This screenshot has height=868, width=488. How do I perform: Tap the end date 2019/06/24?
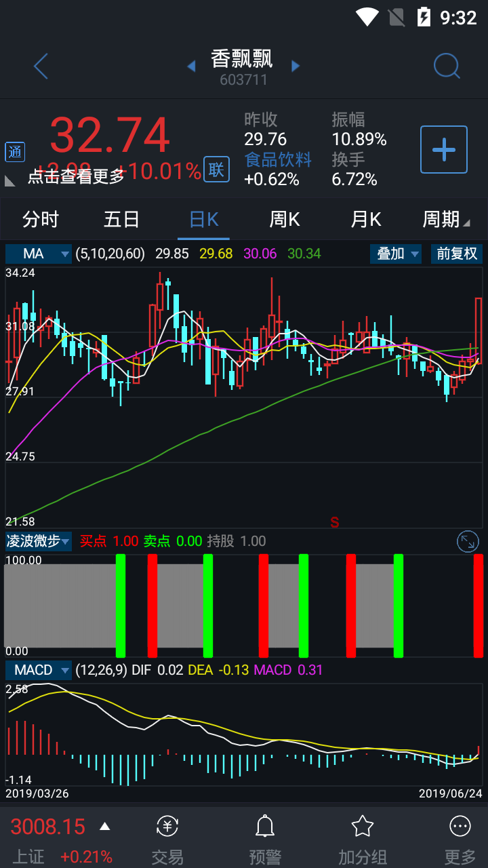[x=451, y=793]
